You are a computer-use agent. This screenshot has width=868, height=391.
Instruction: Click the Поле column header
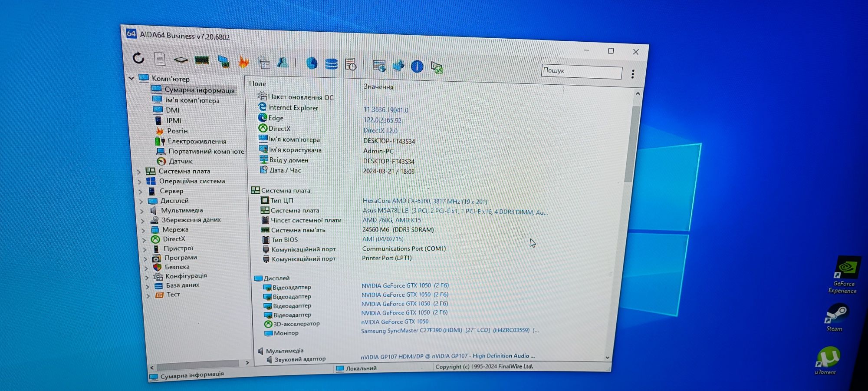click(x=258, y=83)
